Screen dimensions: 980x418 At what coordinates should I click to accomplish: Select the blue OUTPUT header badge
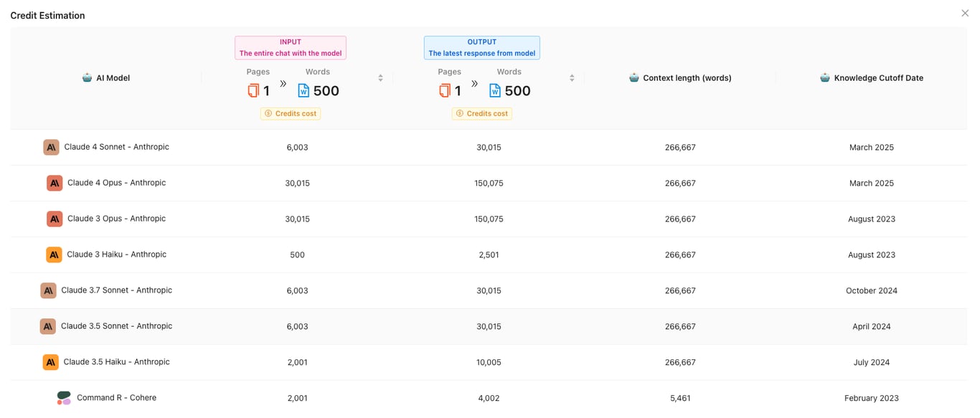(481, 47)
